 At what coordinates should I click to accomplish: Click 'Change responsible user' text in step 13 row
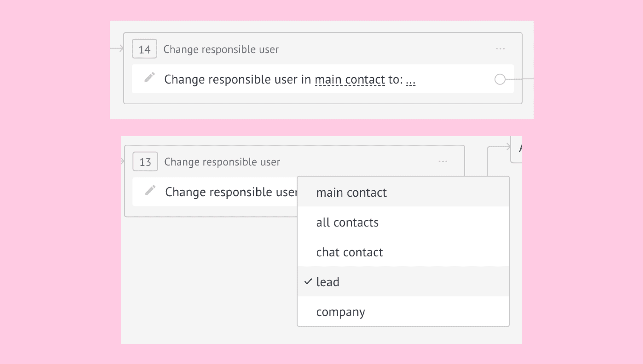click(x=231, y=192)
